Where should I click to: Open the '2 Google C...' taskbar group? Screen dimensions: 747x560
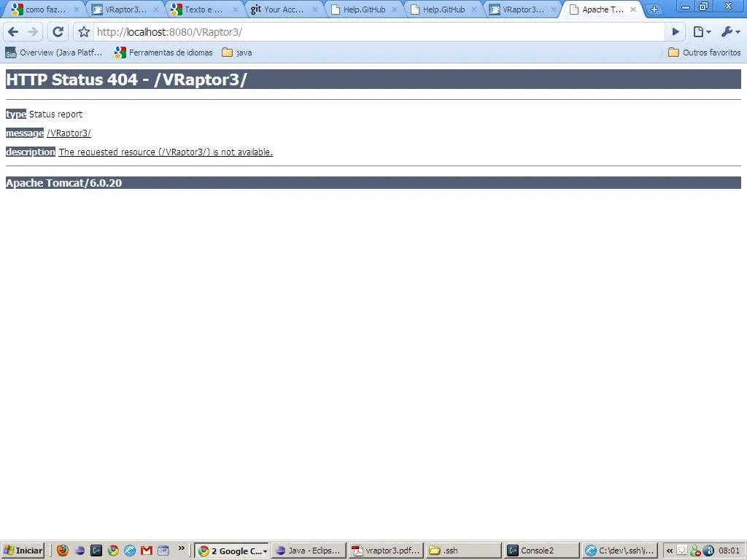click(x=232, y=551)
